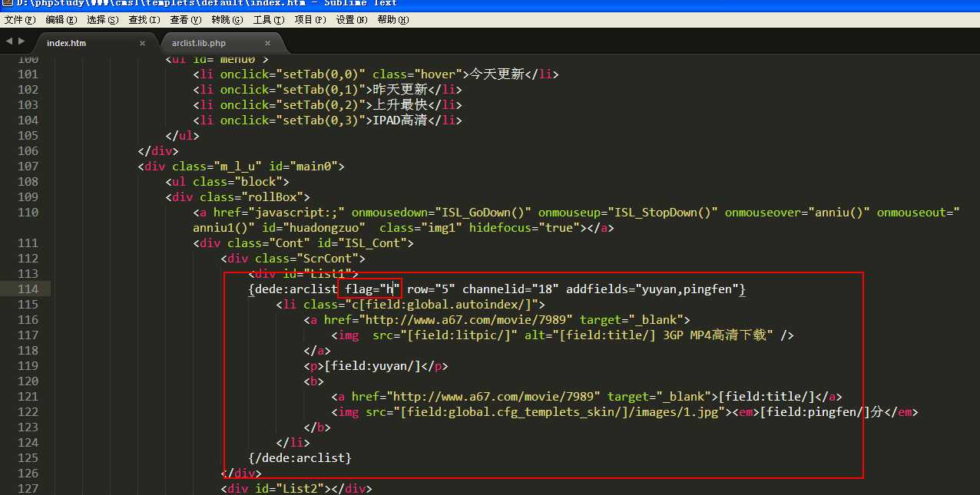Click the text 昨天更新 in the code
Screen dimensions: 980x495
[399, 90]
